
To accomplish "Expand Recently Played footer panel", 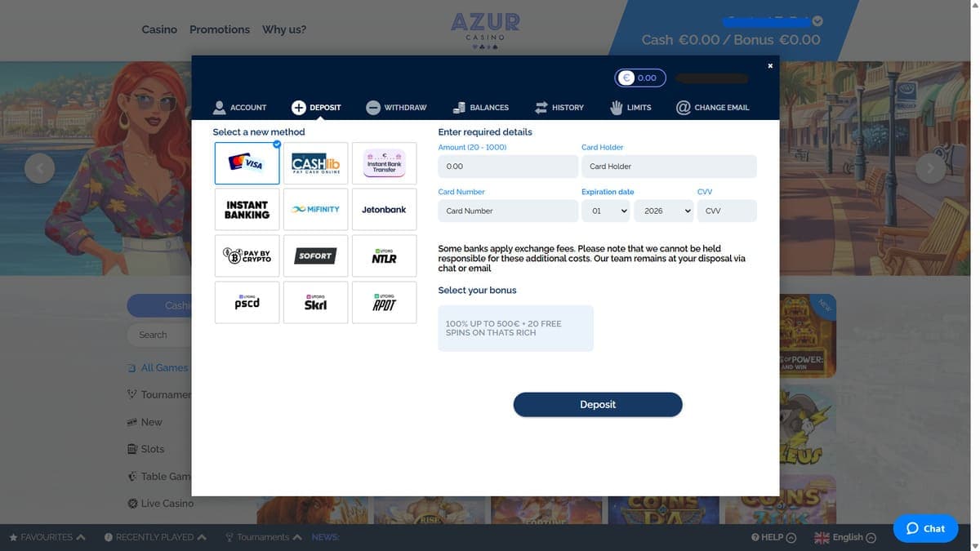I will tap(155, 537).
